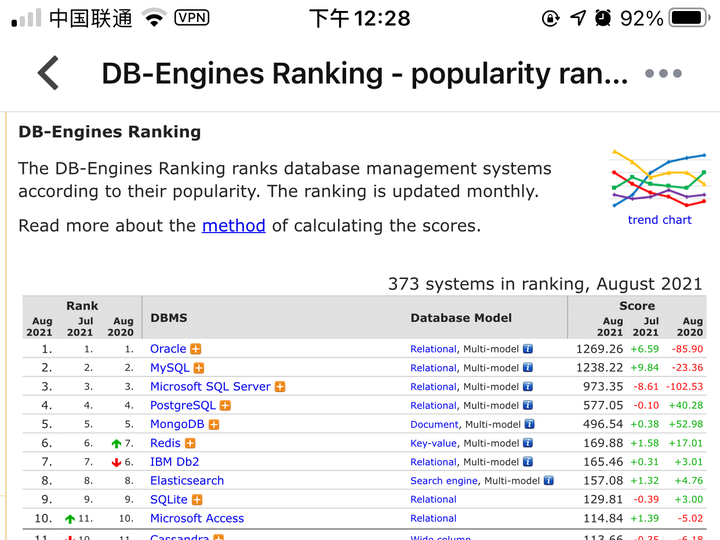Open the IBM Db2 link
The image size is (720, 540).
pyautogui.click(x=174, y=462)
